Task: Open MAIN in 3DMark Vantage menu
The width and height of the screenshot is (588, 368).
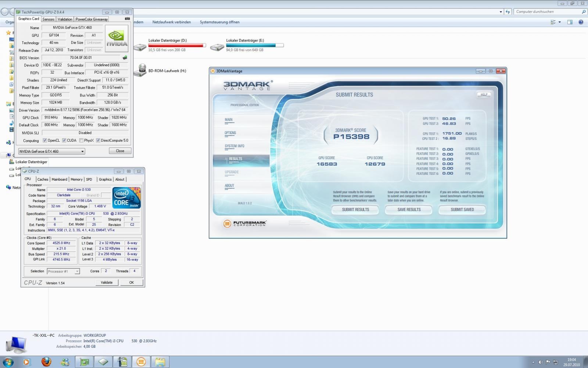Action: [x=229, y=120]
